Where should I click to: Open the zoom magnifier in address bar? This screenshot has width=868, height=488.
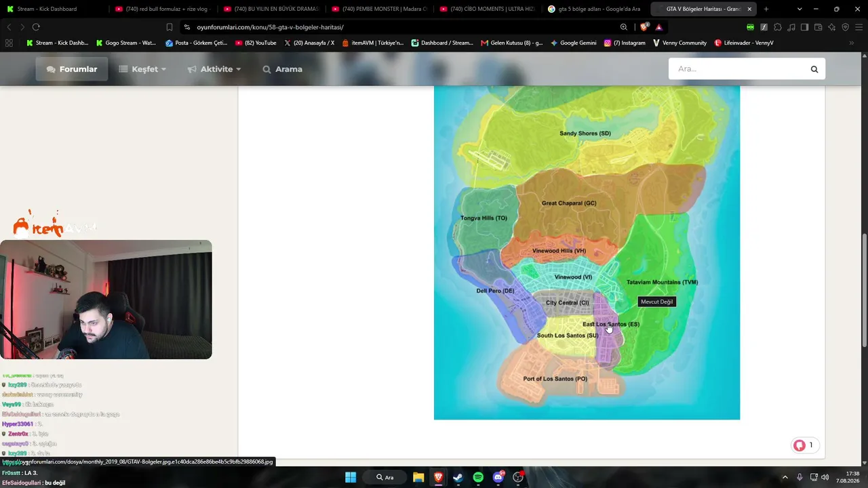pos(624,27)
